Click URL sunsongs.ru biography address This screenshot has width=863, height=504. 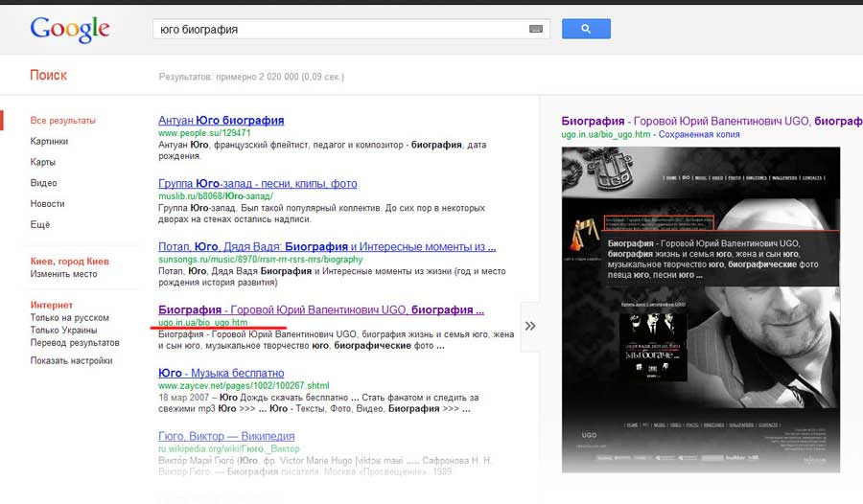coord(260,259)
